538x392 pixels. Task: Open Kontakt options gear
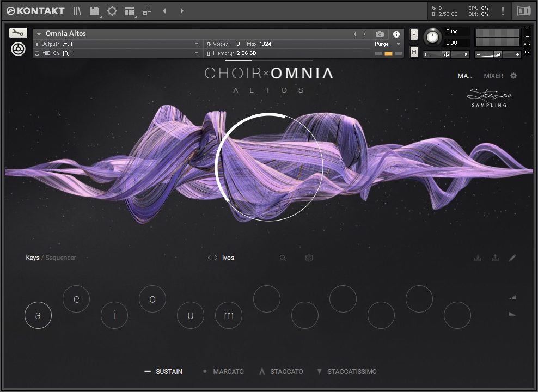point(112,11)
